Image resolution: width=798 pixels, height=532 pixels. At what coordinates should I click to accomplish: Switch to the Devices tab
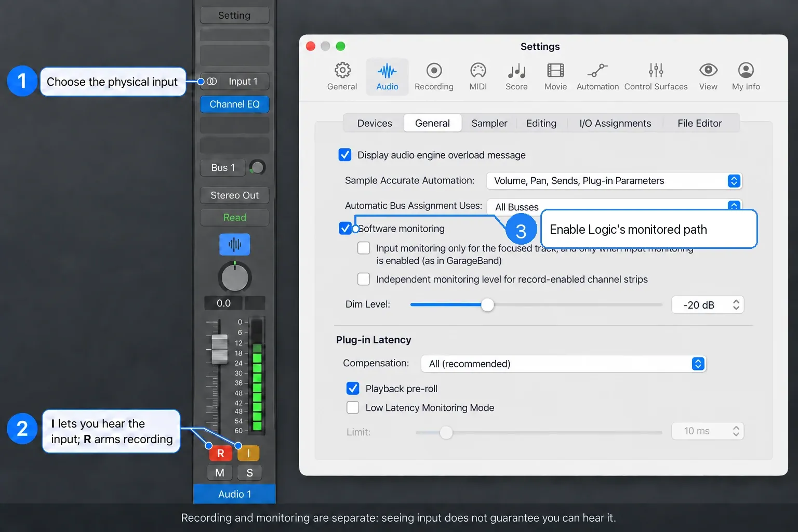pyautogui.click(x=375, y=123)
